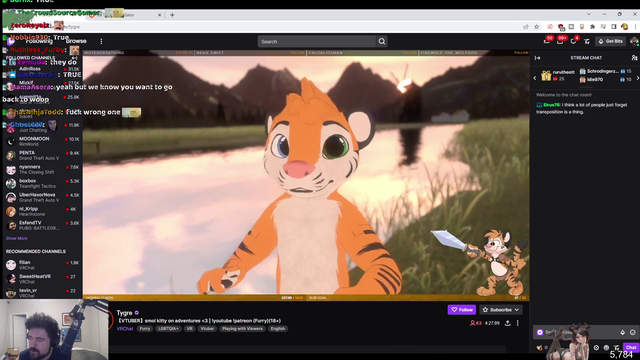Viewport: 640px width, 360px height.
Task: Expand Show More followed channels
Action: [17, 238]
